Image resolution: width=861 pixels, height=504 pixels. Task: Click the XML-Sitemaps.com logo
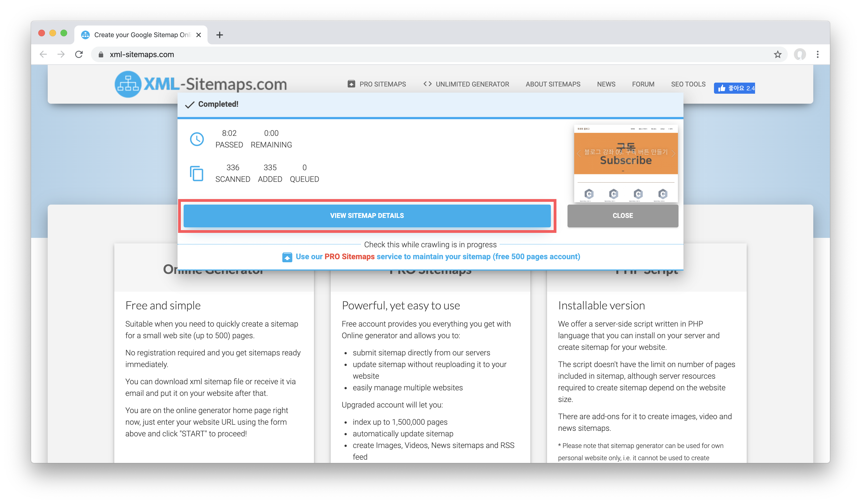tap(201, 84)
